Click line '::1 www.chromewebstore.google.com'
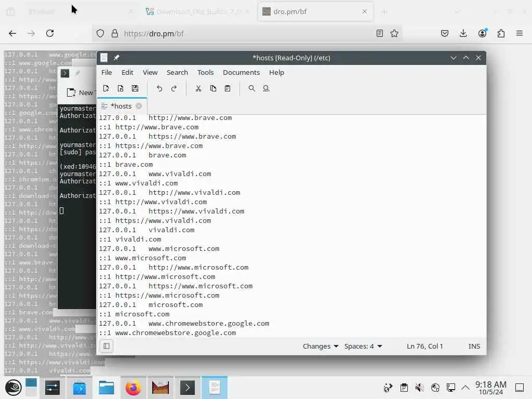This screenshot has height=399, width=532. click(x=168, y=333)
